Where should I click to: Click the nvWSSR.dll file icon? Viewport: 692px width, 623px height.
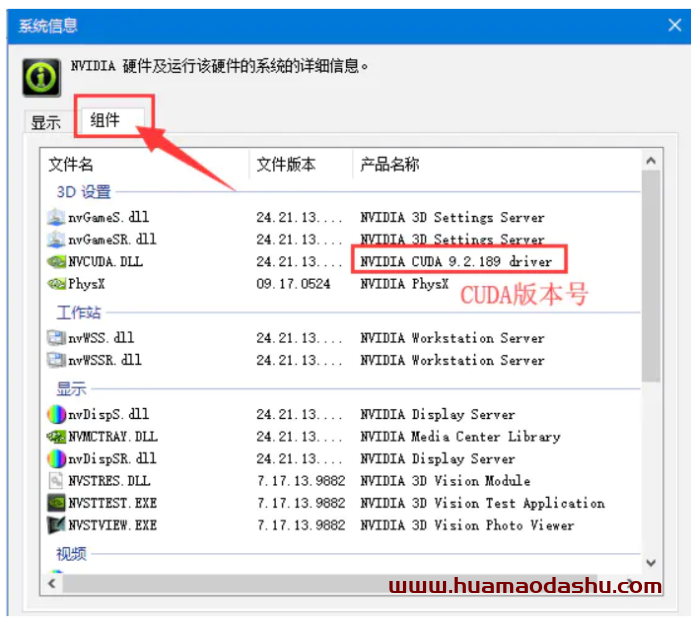[x=56, y=360]
